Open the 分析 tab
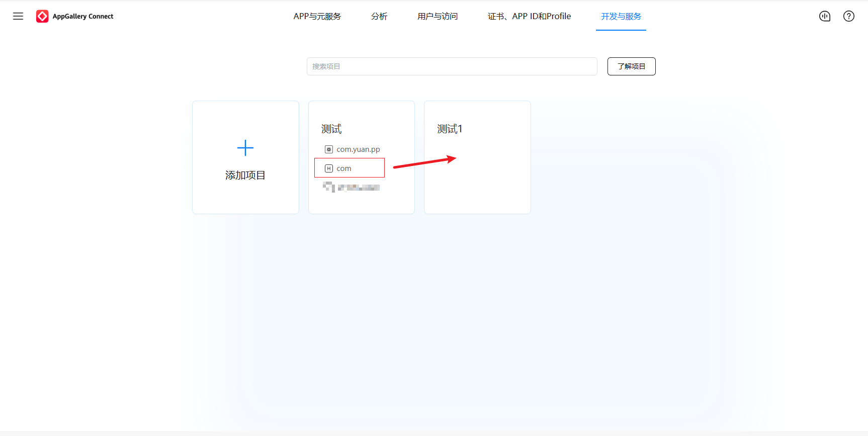This screenshot has height=436, width=868. pos(379,16)
